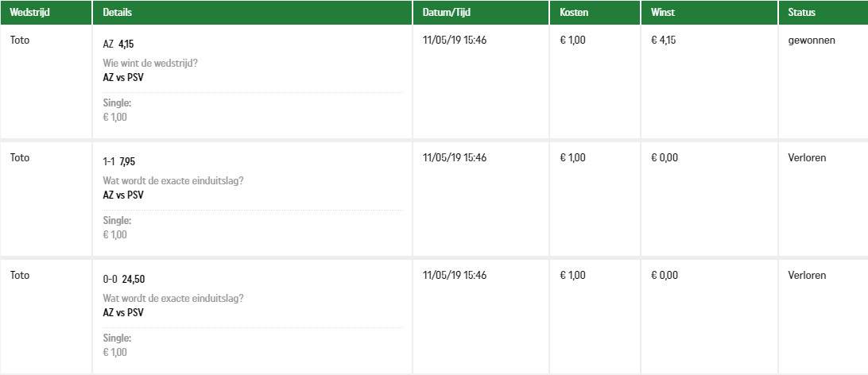Sort by the Wedstrijd column header
868x375 pixels.
30,12
